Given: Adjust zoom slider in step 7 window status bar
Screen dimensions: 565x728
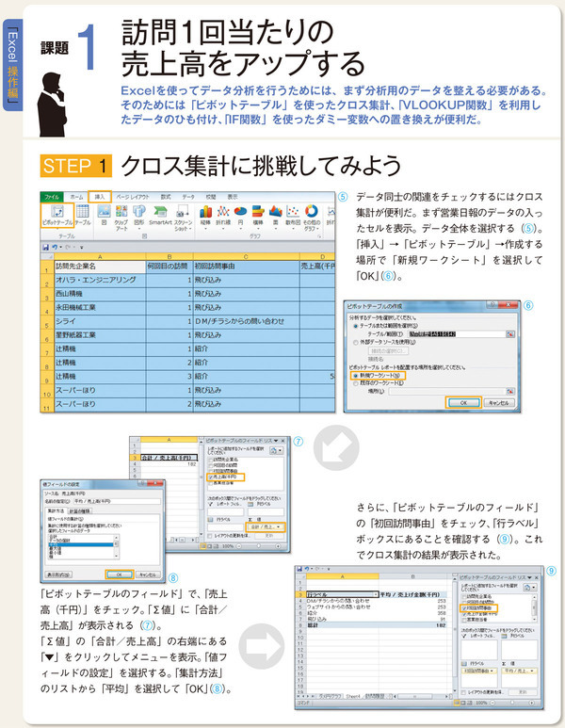Looking at the screenshot, I should (260, 546).
